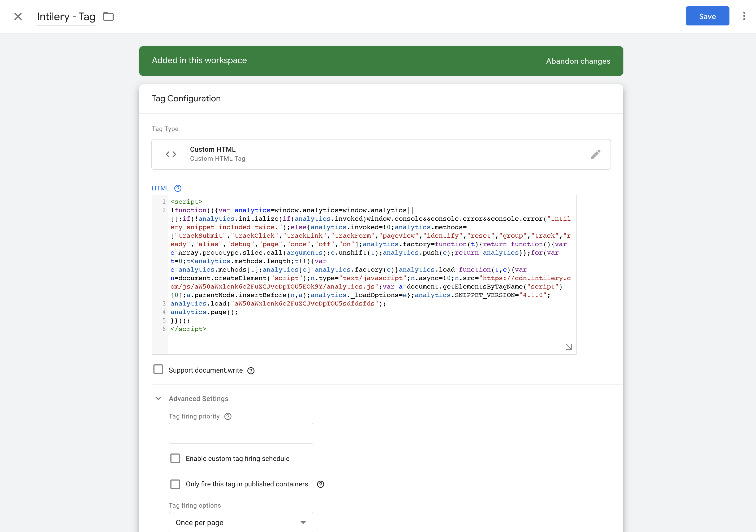The image size is (756, 532).
Task: Collapse the Advanced Settings section
Action: 158,398
